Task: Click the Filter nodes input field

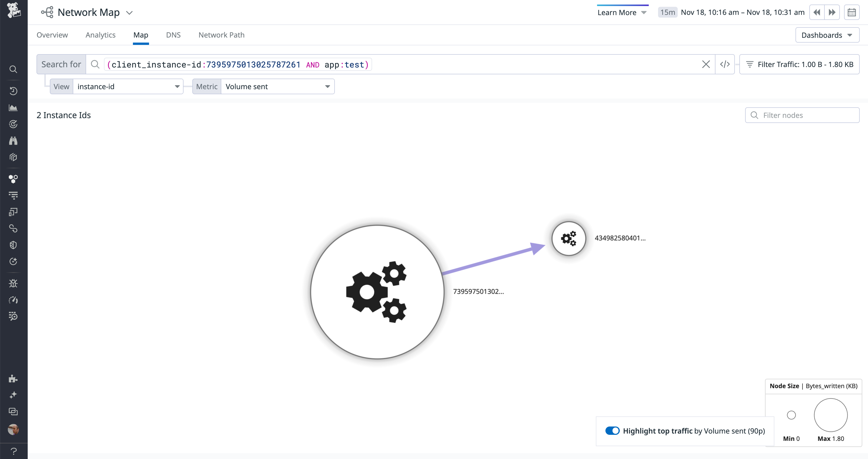Action: click(802, 115)
